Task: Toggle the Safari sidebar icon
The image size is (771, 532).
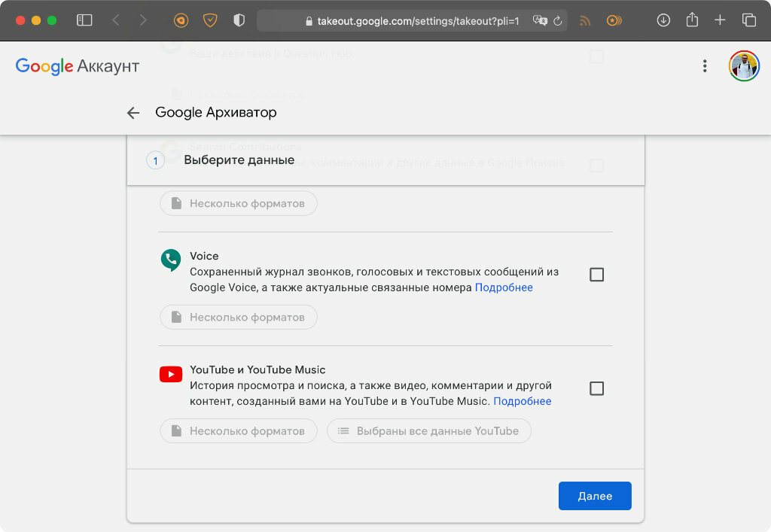Action: coord(84,20)
